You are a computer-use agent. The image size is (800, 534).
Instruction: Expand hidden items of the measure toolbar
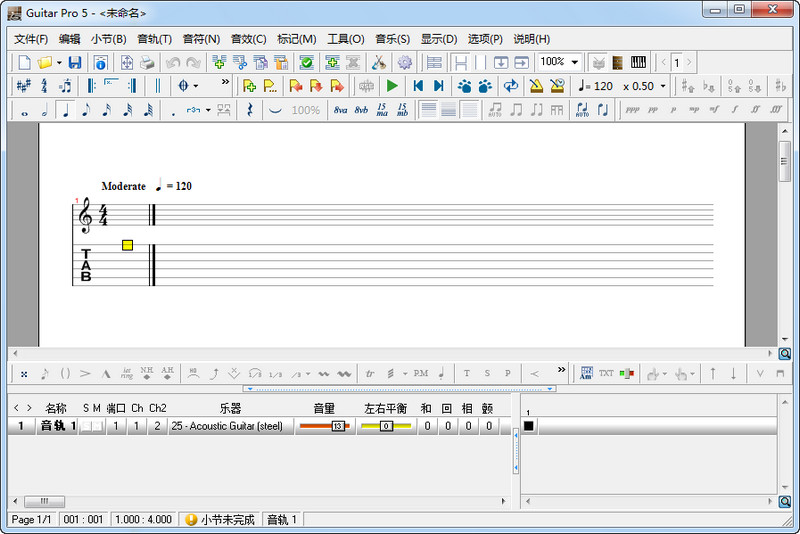(225, 82)
